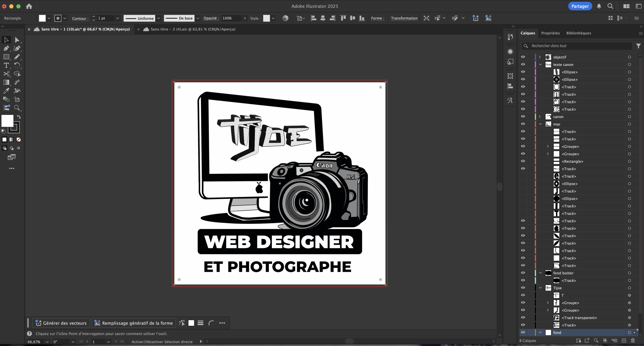Image resolution: width=644 pixels, height=346 pixels.
Task: Select the Pen tool
Action: coord(6,48)
